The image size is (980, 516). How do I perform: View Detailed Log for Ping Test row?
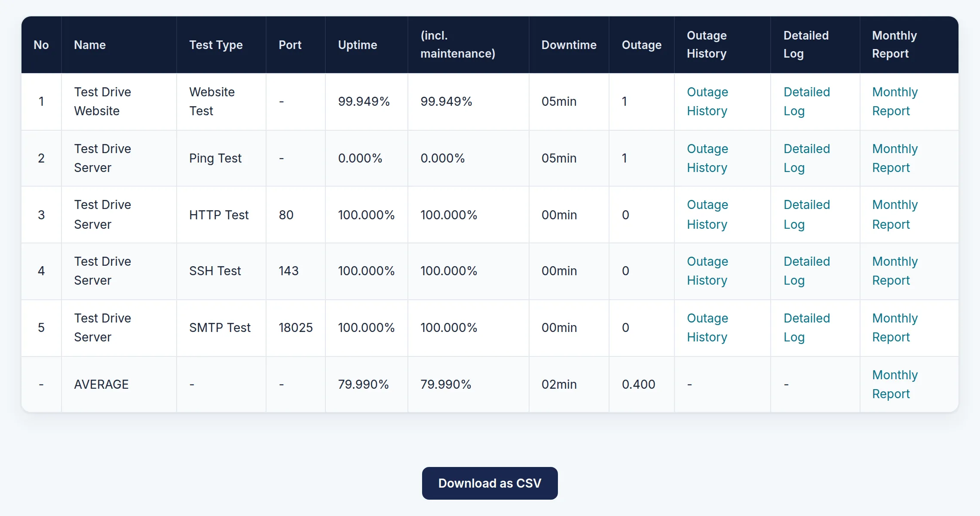806,158
